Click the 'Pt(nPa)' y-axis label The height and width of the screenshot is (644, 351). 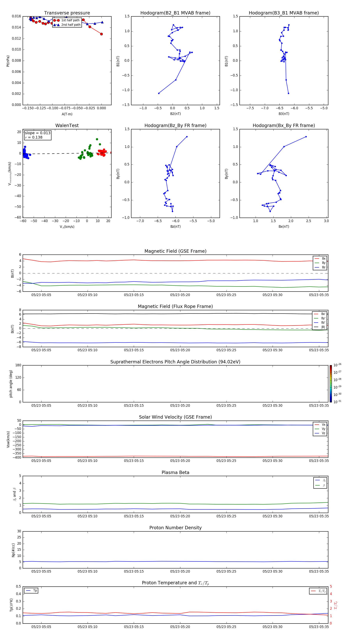(x=8, y=61)
